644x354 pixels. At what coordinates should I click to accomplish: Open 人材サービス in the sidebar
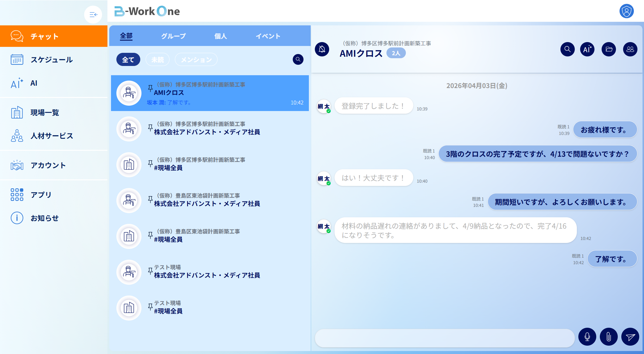[x=51, y=136]
